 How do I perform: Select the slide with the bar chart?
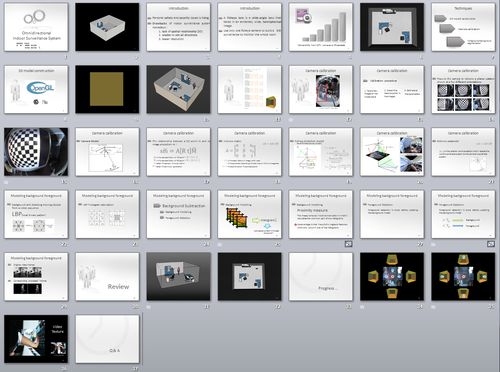(x=321, y=27)
